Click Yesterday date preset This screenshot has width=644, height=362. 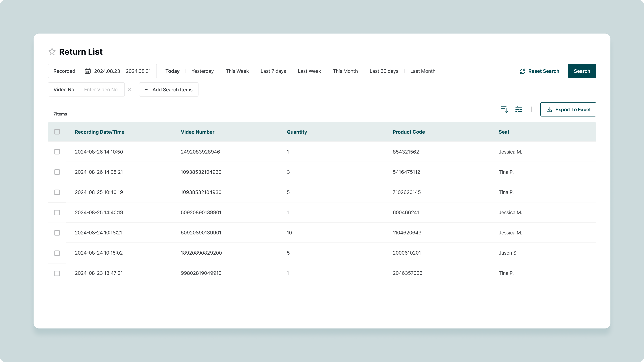click(202, 71)
